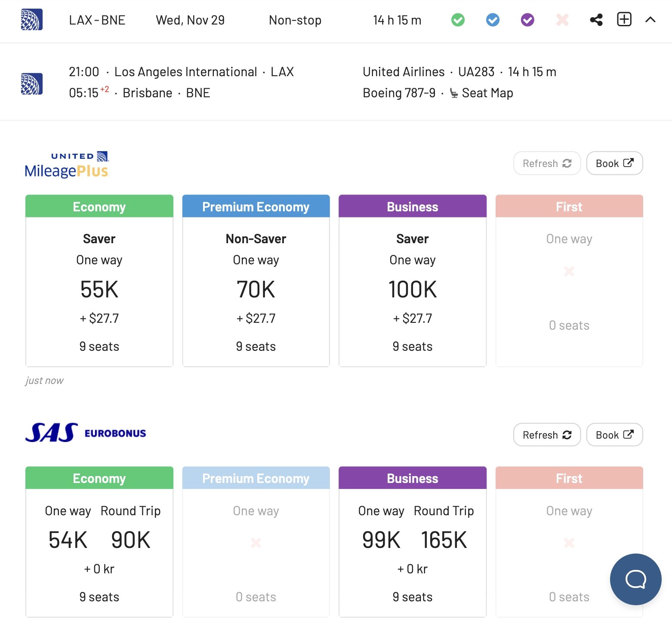Click the unavailable X in MileagePlus First card
This screenshot has height=625, width=672.
[569, 271]
